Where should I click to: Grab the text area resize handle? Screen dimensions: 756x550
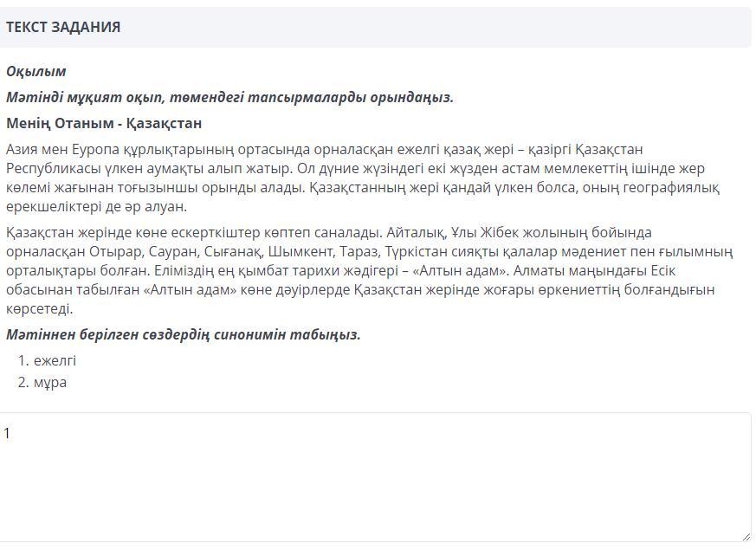[745, 536]
